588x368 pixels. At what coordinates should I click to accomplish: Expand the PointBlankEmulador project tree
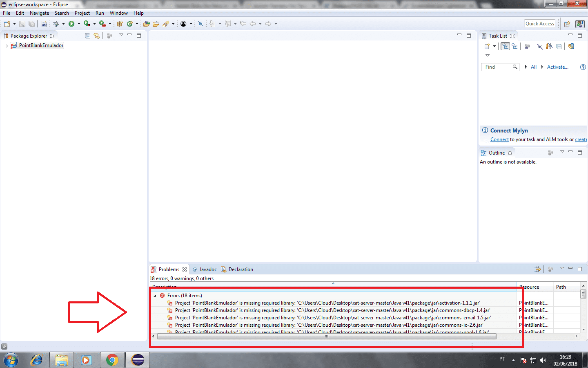(x=7, y=46)
